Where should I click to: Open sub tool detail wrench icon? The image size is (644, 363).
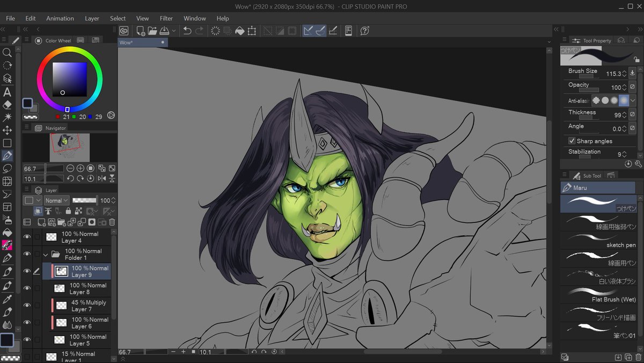click(638, 164)
